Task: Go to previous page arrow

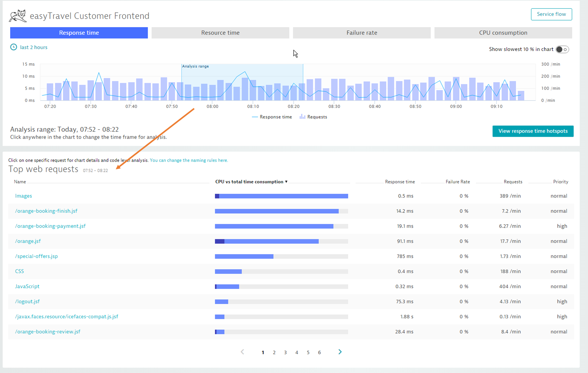Action: pos(242,352)
